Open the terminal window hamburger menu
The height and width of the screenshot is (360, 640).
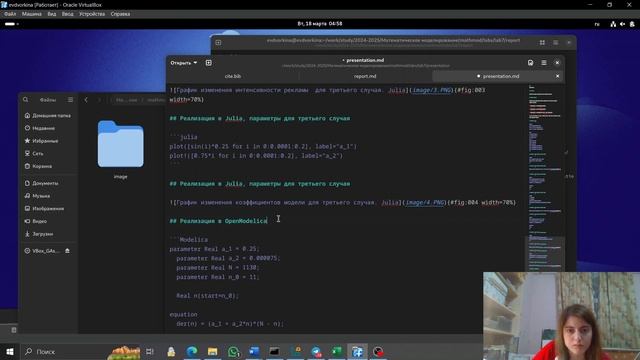click(x=556, y=42)
